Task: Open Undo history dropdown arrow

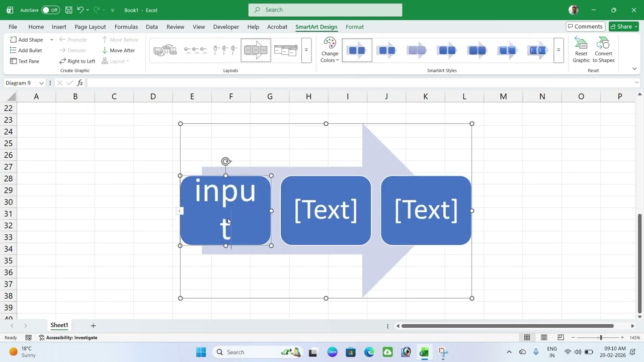Action: (88, 10)
